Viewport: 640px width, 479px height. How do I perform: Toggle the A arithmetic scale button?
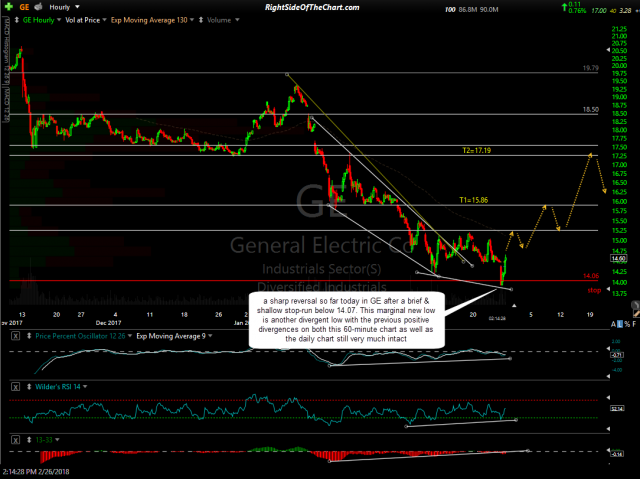click(x=613, y=324)
